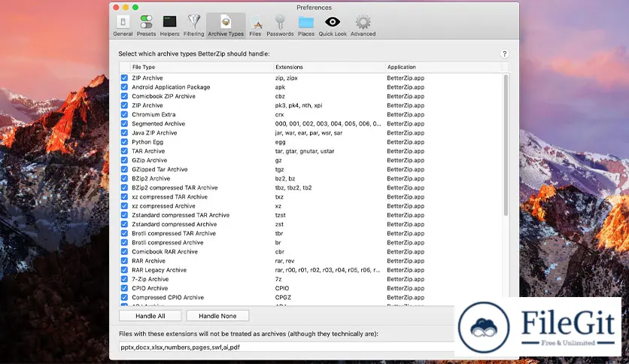Uncheck TAR Archive handling
This screenshot has width=629, height=364.
(124, 151)
